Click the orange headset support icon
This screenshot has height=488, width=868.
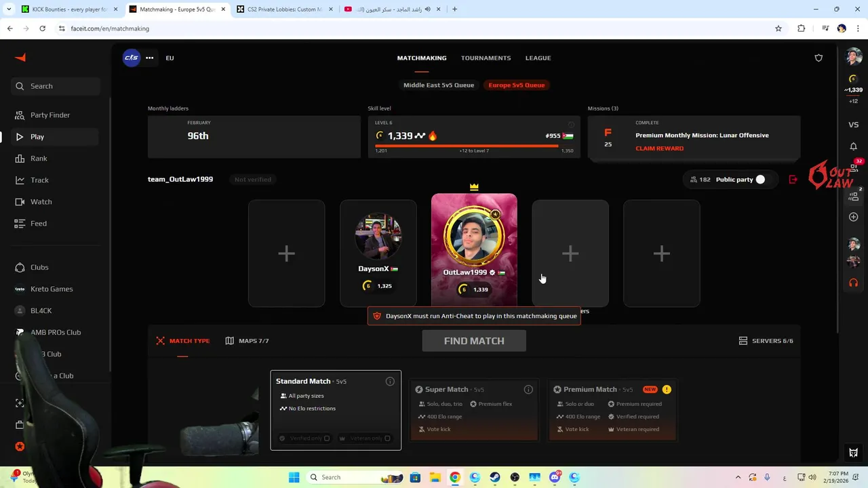pos(854,283)
